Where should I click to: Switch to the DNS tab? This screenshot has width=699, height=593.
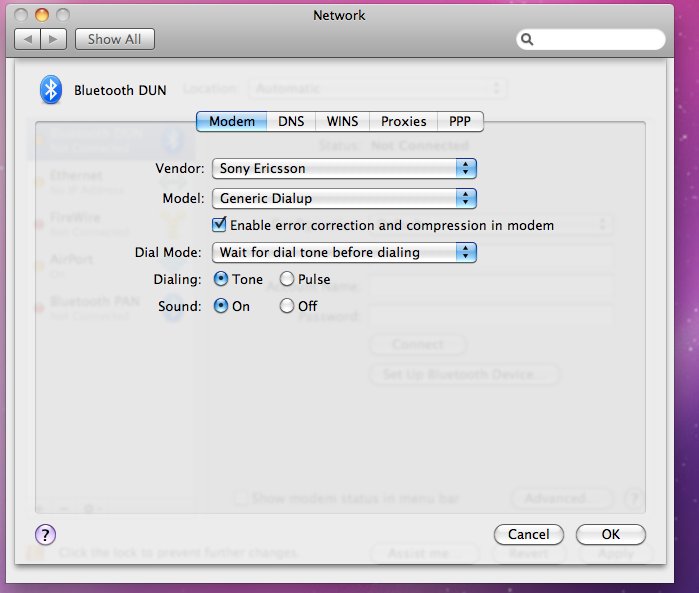[291, 121]
